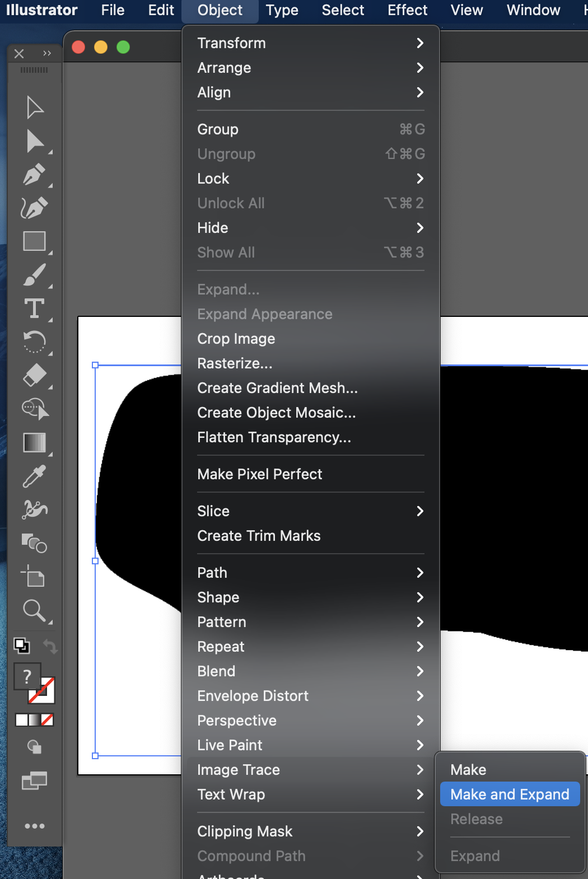The width and height of the screenshot is (588, 879).
Task: Select the Type tool
Action: coord(34,308)
